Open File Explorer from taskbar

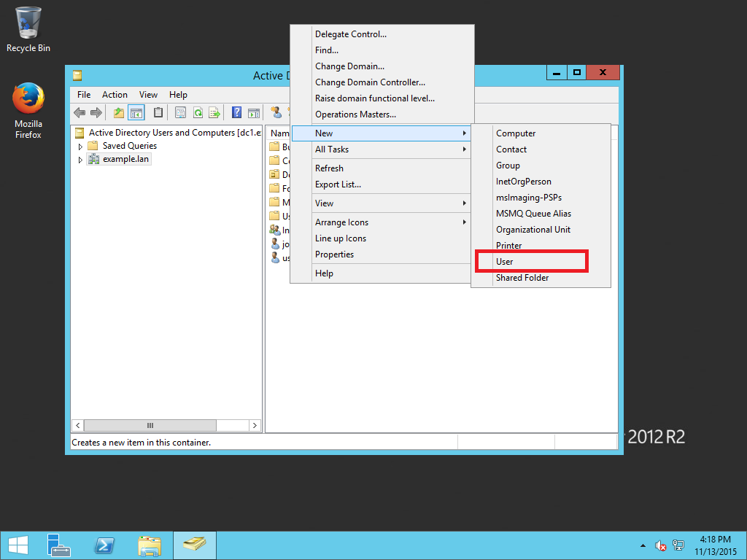pyautogui.click(x=150, y=545)
